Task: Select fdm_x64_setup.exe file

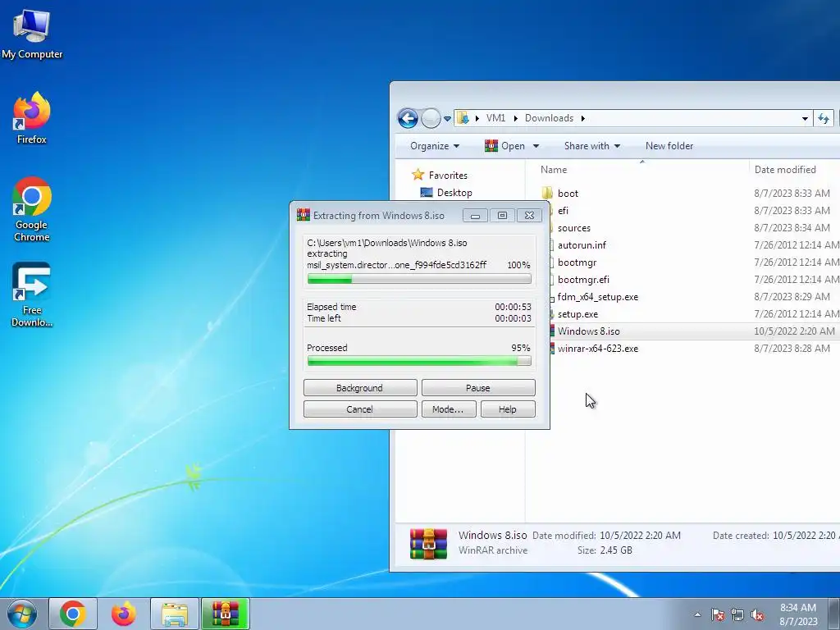Action: pyautogui.click(x=598, y=296)
